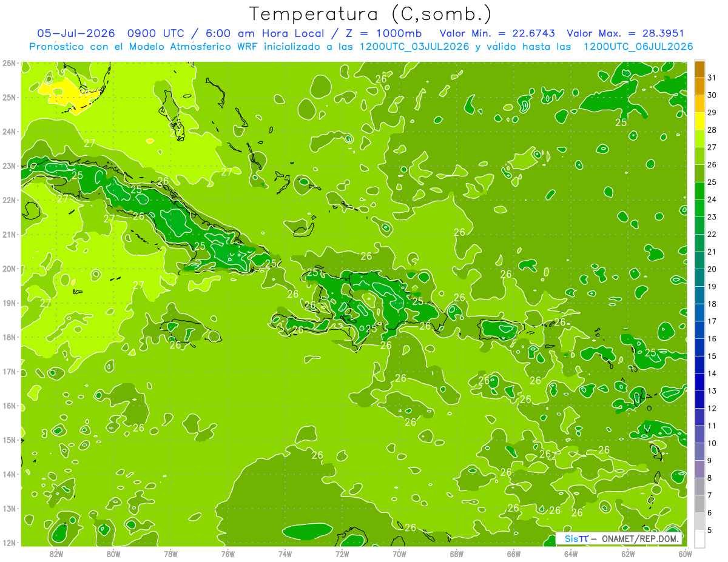Click the 12N latitude label
Image resolution: width=728 pixels, height=562 pixels.
8,543
